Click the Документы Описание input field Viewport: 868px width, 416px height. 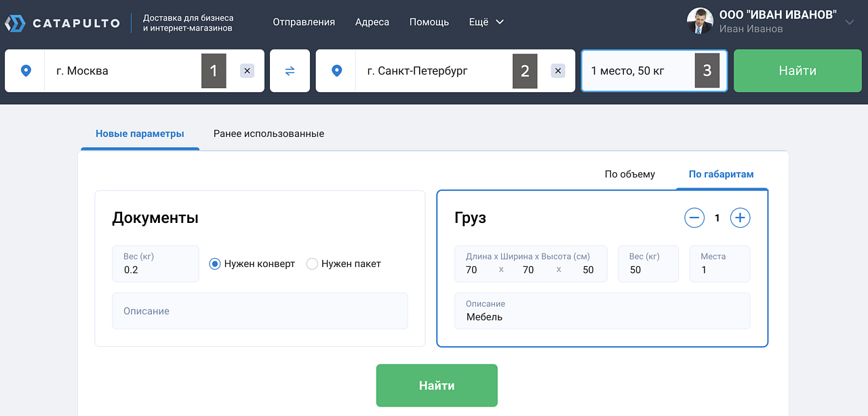260,311
